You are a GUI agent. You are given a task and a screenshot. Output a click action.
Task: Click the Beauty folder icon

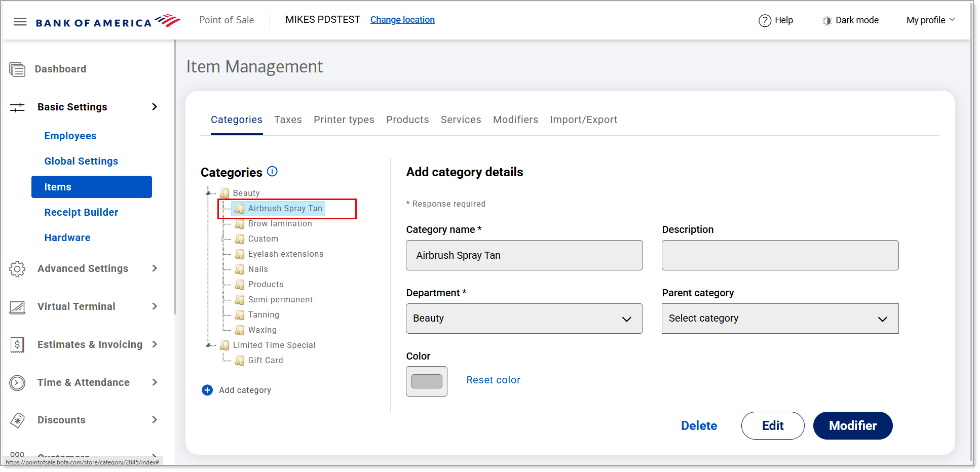pos(224,193)
